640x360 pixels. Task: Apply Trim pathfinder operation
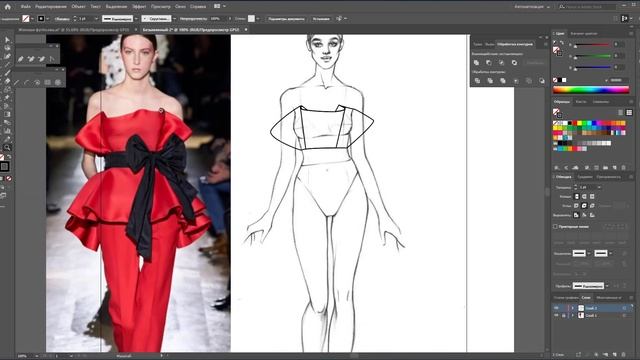click(x=490, y=81)
